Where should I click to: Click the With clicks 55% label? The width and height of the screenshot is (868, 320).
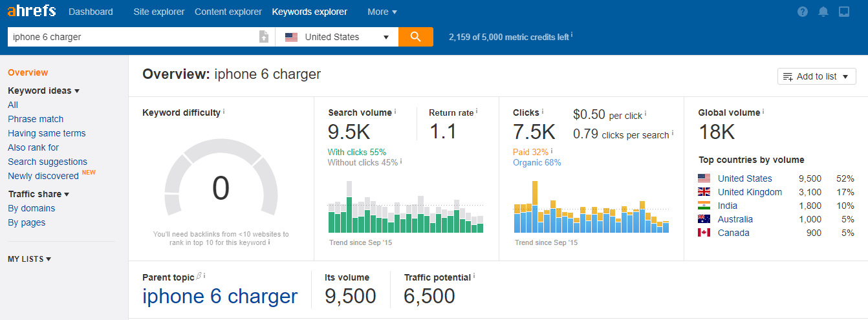pos(357,152)
